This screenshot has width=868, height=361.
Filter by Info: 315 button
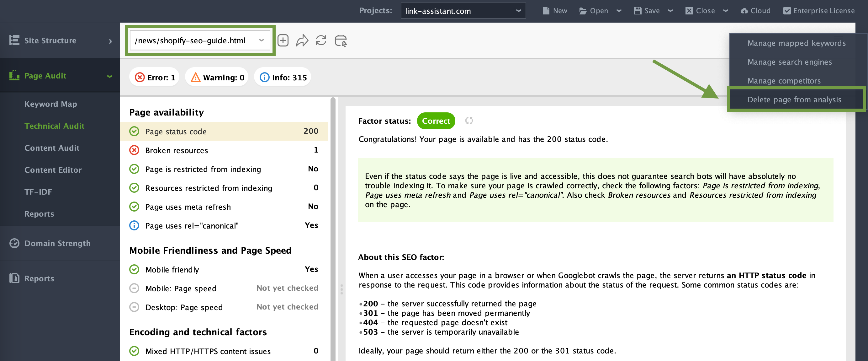(283, 77)
